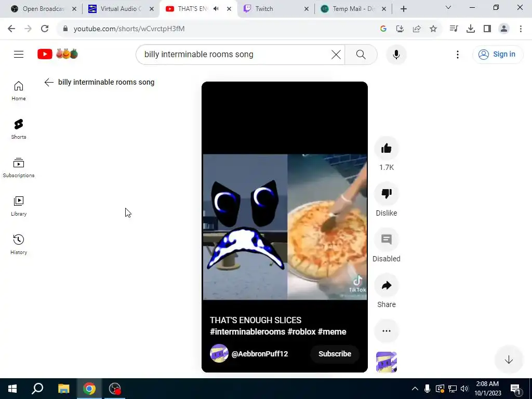
Task: Open OBS from the taskbar
Action: tap(115, 389)
